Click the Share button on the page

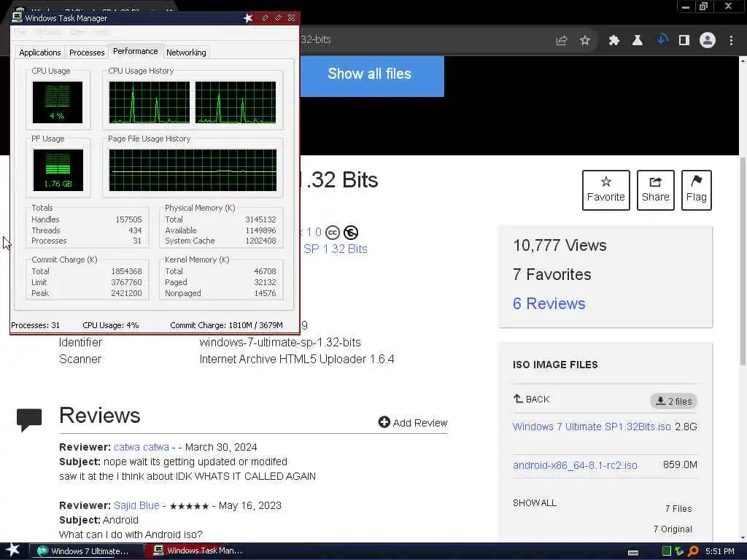(656, 190)
